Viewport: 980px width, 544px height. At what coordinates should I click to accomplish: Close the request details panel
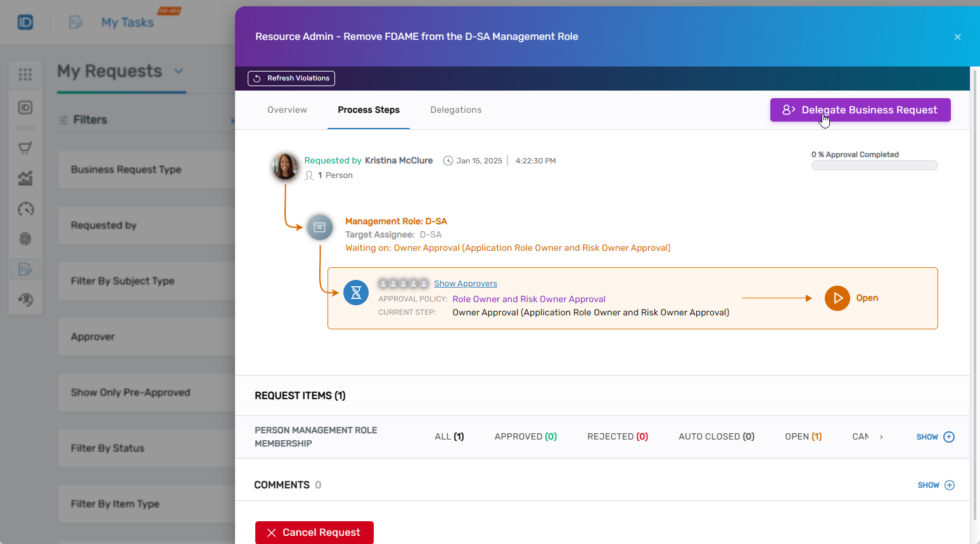pyautogui.click(x=957, y=37)
